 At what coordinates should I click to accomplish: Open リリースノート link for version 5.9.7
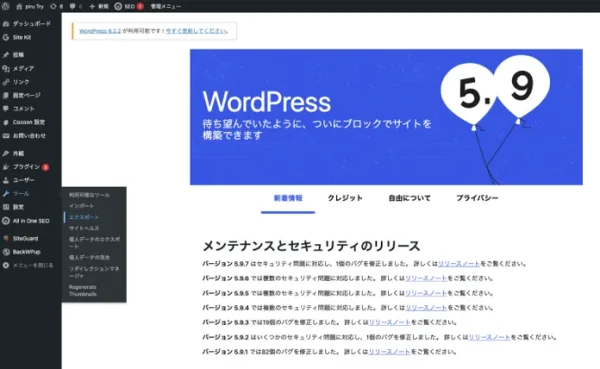459,264
